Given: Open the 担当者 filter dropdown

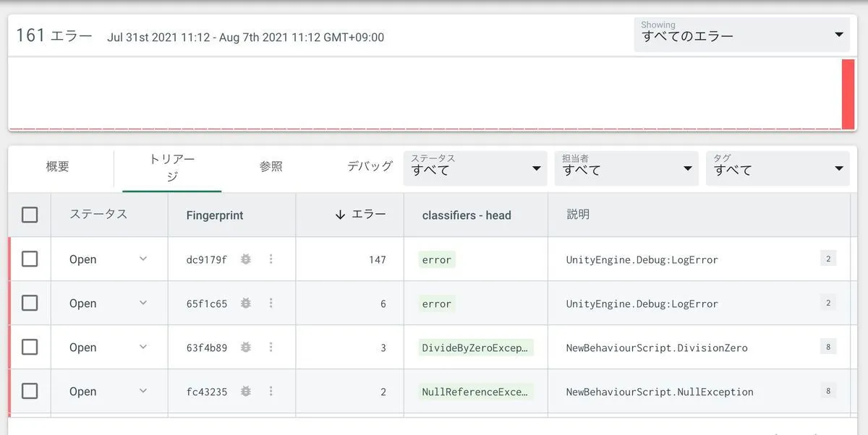Looking at the screenshot, I should click(627, 168).
